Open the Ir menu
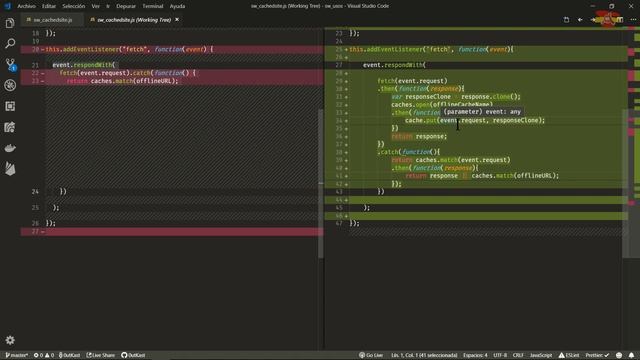The image size is (640, 360). click(x=108, y=6)
